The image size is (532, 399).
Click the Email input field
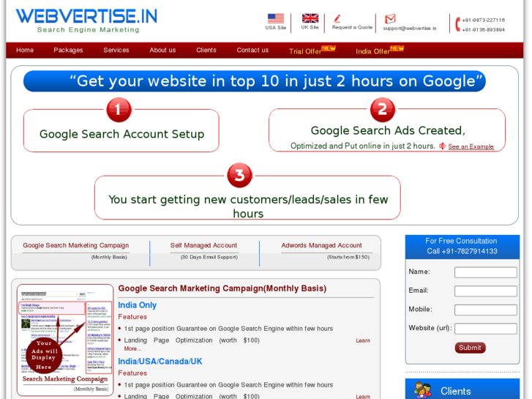485,291
